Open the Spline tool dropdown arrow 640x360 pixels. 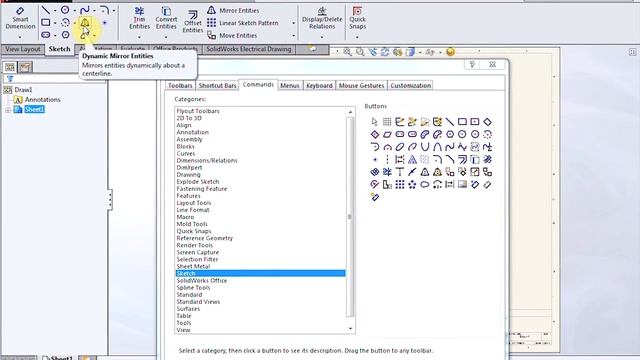(x=94, y=11)
